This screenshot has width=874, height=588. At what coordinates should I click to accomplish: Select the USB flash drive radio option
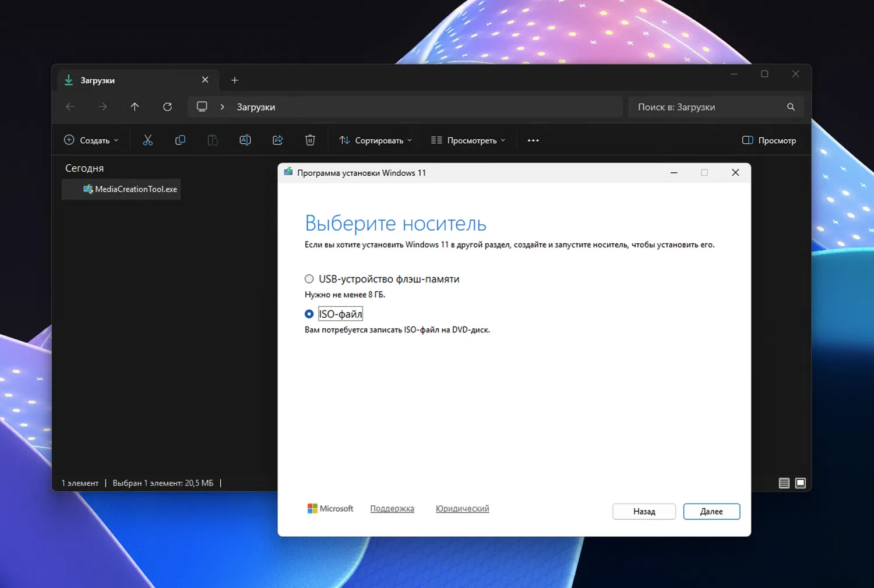tap(309, 279)
